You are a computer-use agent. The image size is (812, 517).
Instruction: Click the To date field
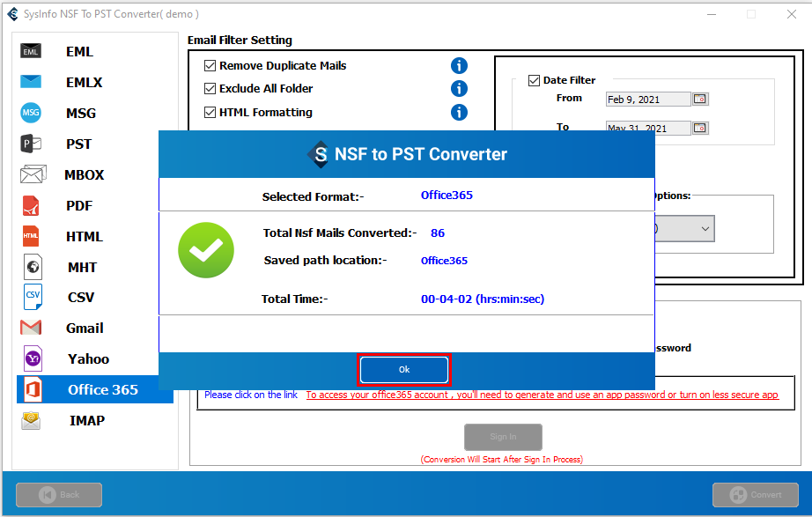[648, 128]
